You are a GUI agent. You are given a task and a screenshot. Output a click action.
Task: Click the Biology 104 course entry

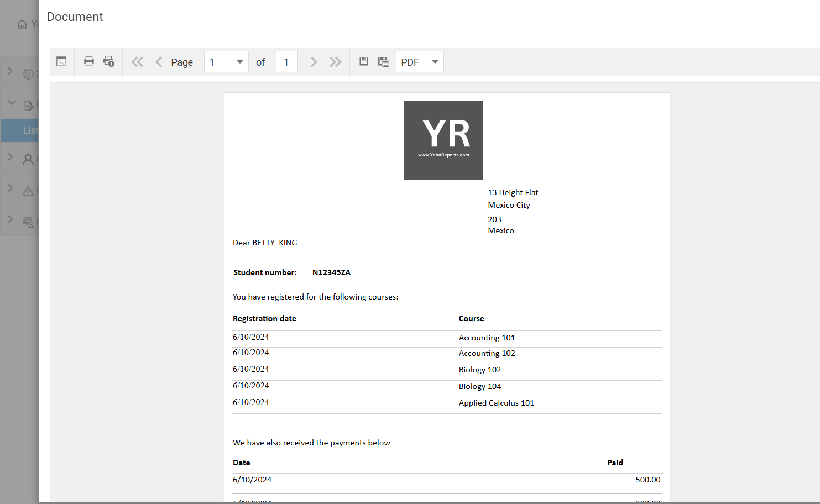coord(480,386)
